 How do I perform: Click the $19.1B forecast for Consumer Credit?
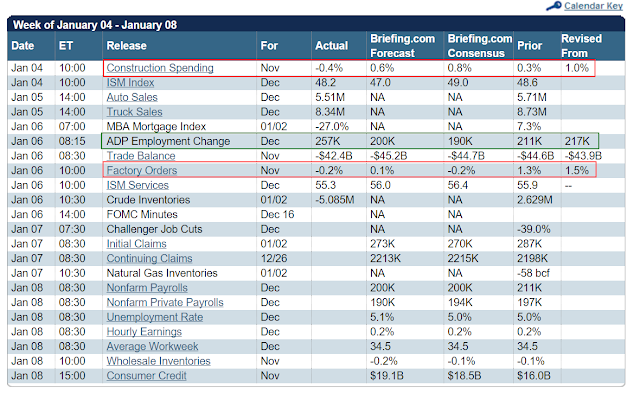(387, 376)
